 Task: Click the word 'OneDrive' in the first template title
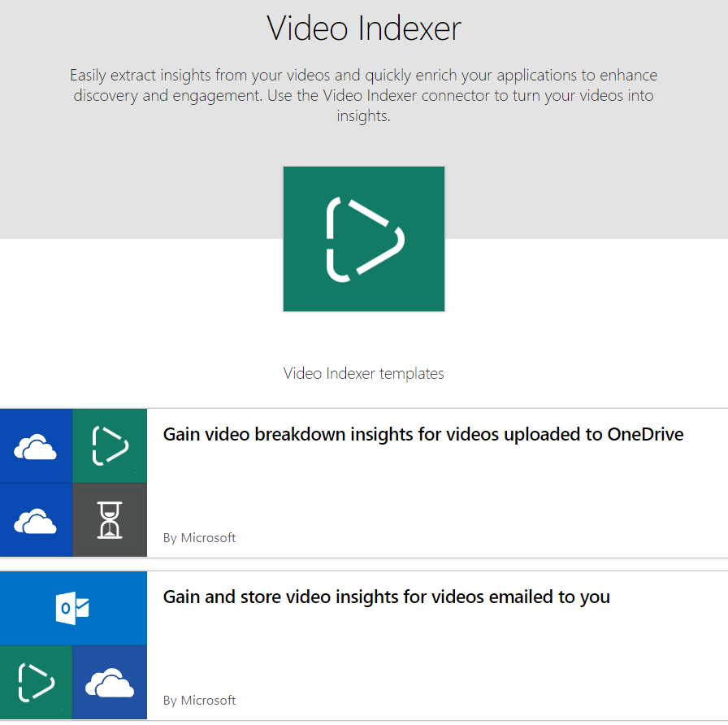[x=645, y=435]
